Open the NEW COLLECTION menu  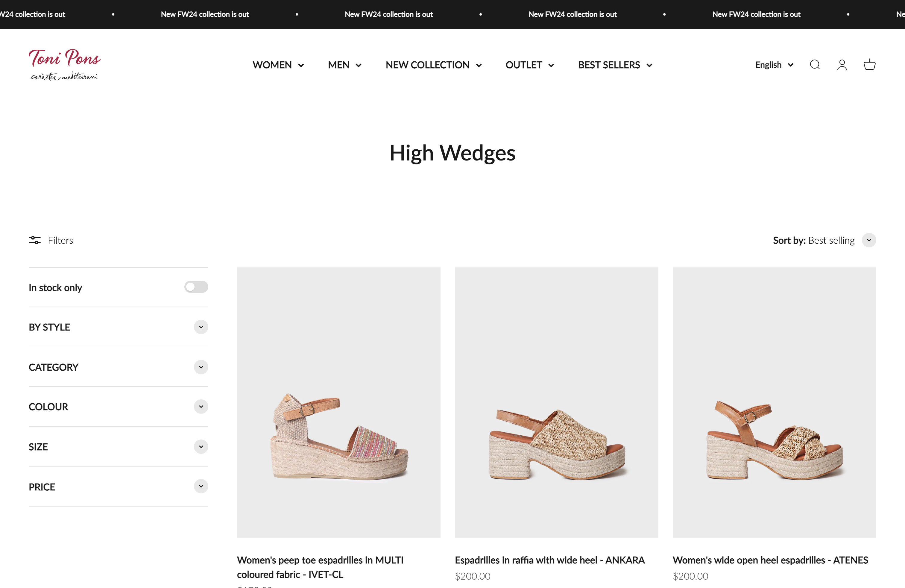pos(433,65)
